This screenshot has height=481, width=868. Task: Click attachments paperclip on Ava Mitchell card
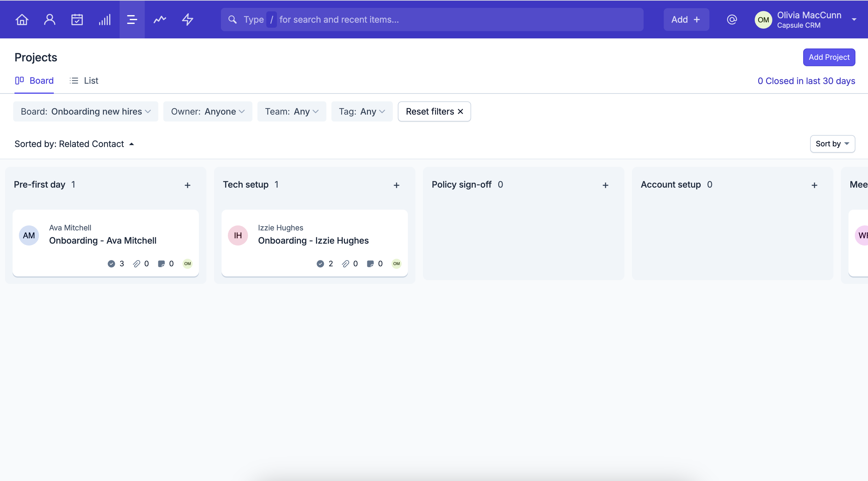[x=137, y=263]
